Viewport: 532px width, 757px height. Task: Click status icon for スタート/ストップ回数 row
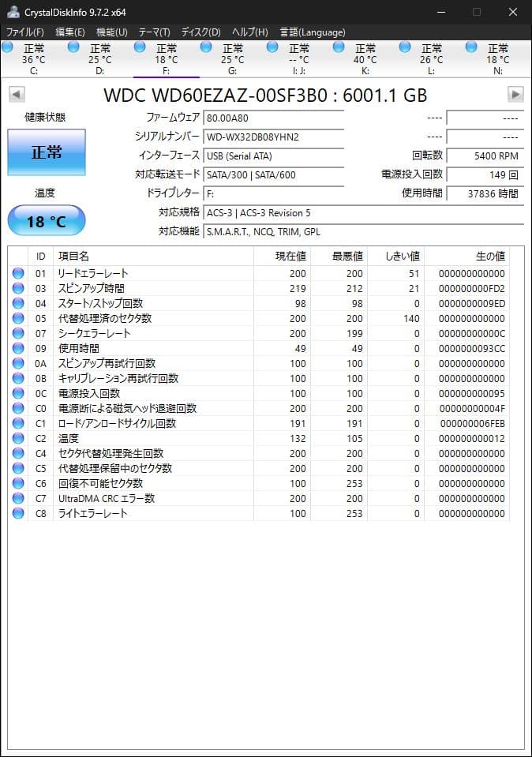(x=18, y=303)
